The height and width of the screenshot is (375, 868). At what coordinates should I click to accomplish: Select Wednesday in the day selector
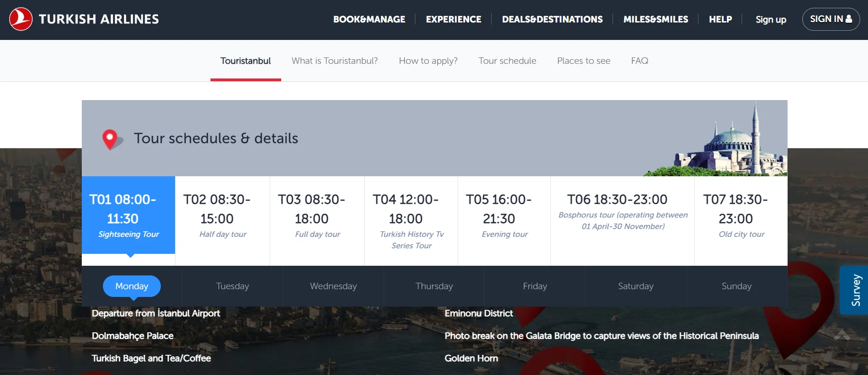333,286
